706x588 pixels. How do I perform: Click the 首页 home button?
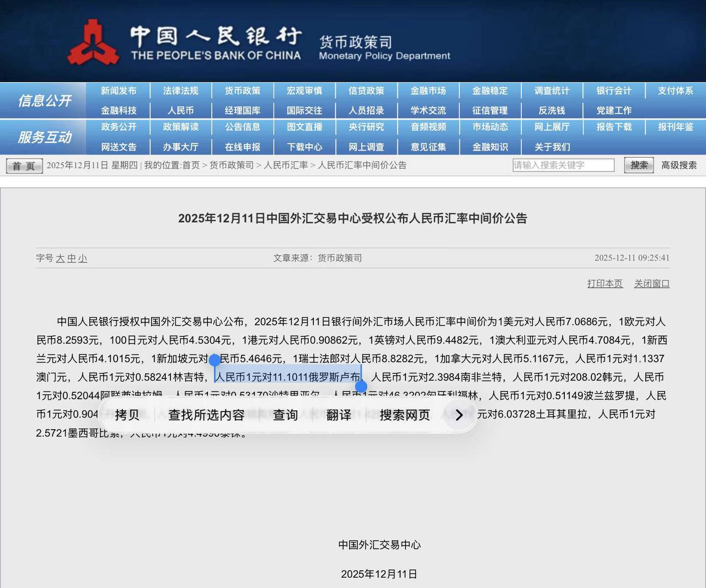tap(24, 165)
